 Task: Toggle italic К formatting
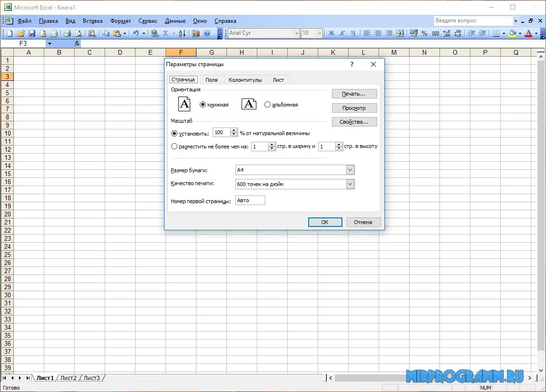point(342,33)
